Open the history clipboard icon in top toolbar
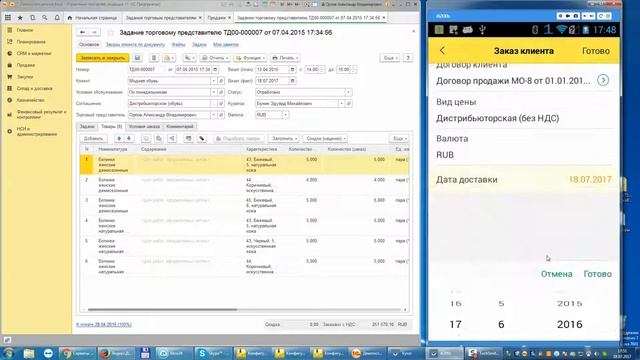The height and width of the screenshot is (360, 640). click(33, 18)
